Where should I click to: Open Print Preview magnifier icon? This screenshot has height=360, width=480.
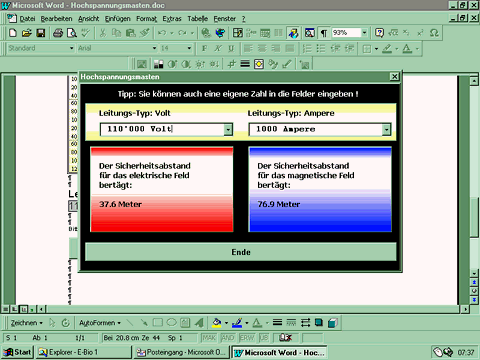click(72, 33)
